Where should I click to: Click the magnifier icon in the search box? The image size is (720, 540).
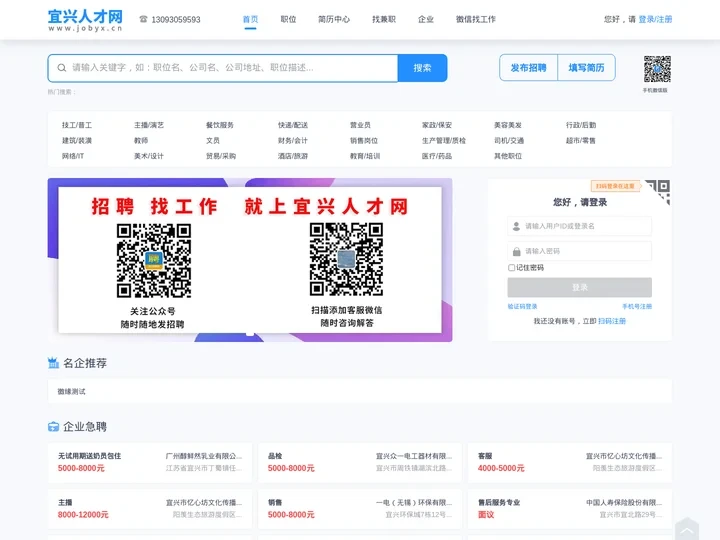(x=62, y=68)
